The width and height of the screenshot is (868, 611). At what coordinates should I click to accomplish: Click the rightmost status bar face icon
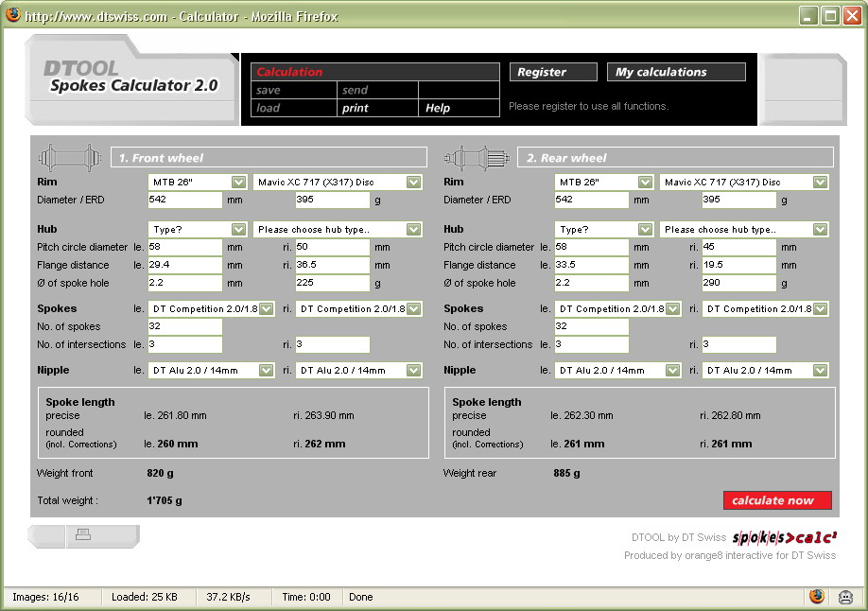tap(845, 597)
